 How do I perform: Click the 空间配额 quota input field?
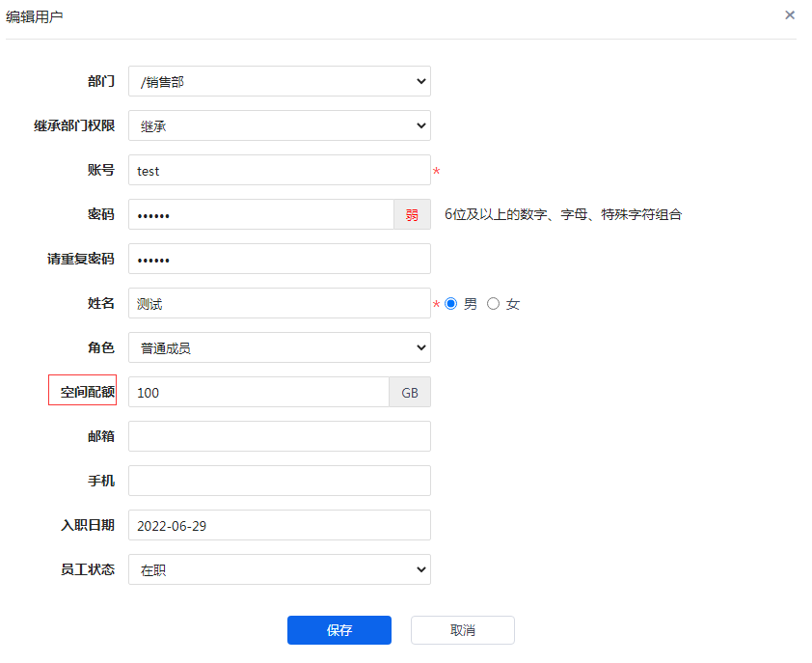[258, 393]
